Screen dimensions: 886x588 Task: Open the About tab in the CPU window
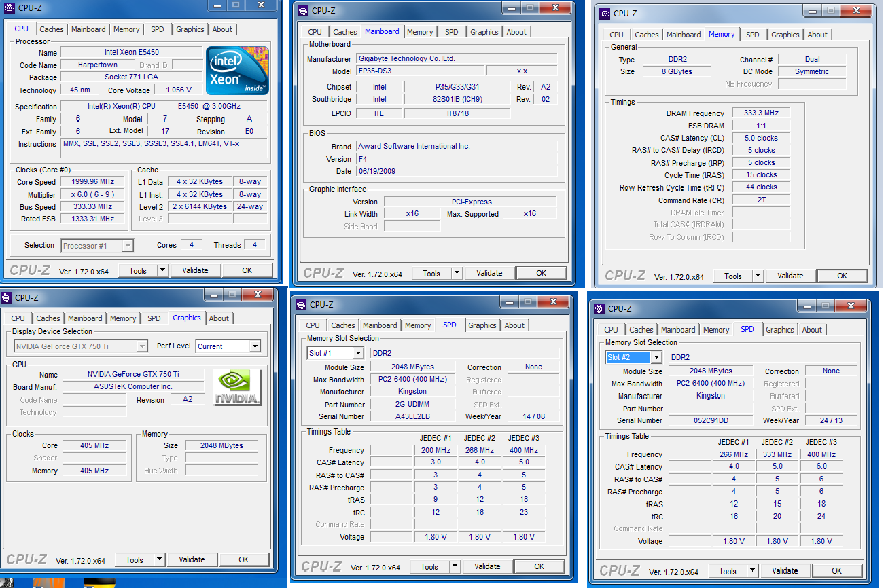[222, 29]
